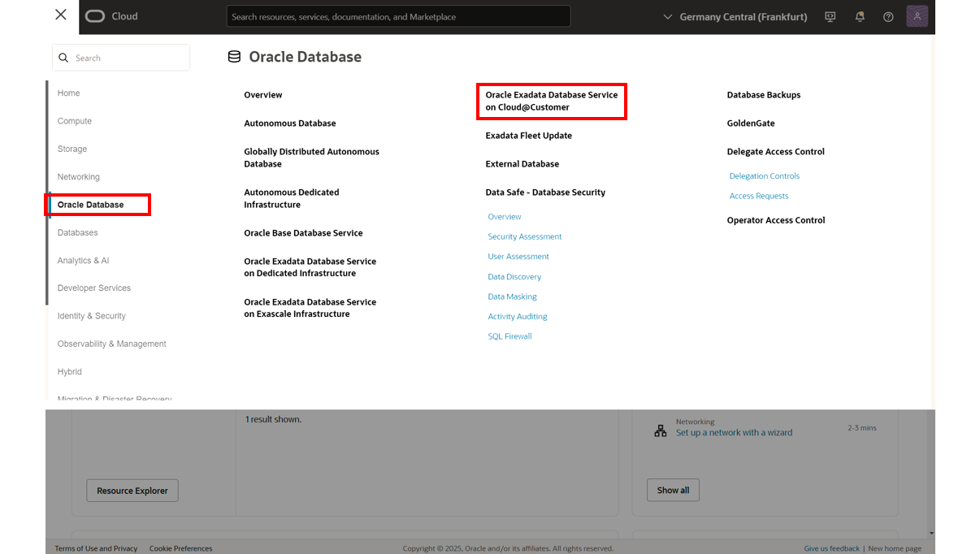
Task: Open User Assessment under Data Safe
Action: pos(518,257)
